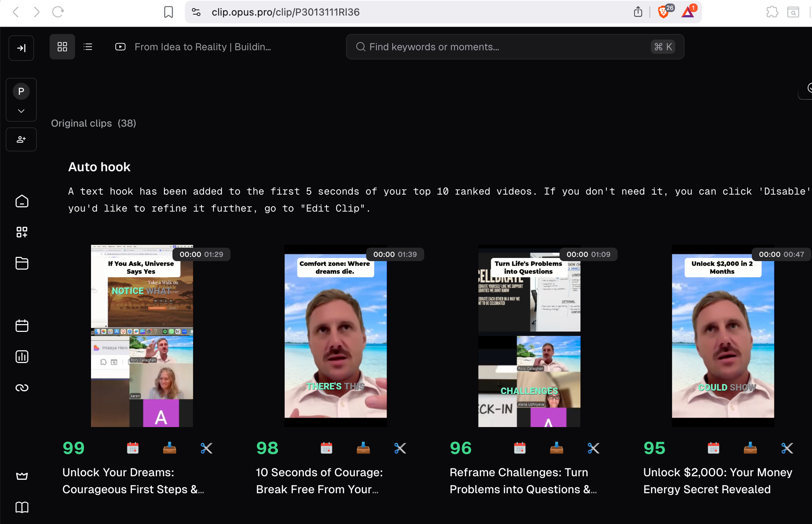The image size is (812, 524).
Task: Bookmark this page in browser toolbar
Action: pos(169,12)
